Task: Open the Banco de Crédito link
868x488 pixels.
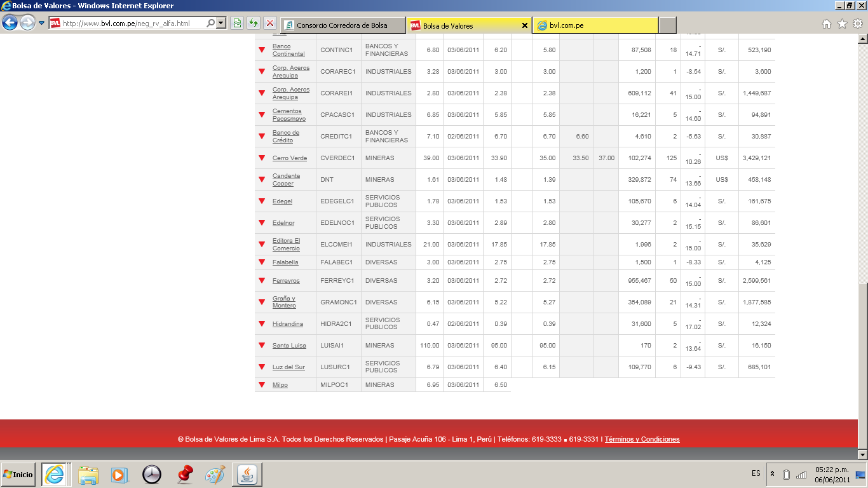Action: [286, 137]
